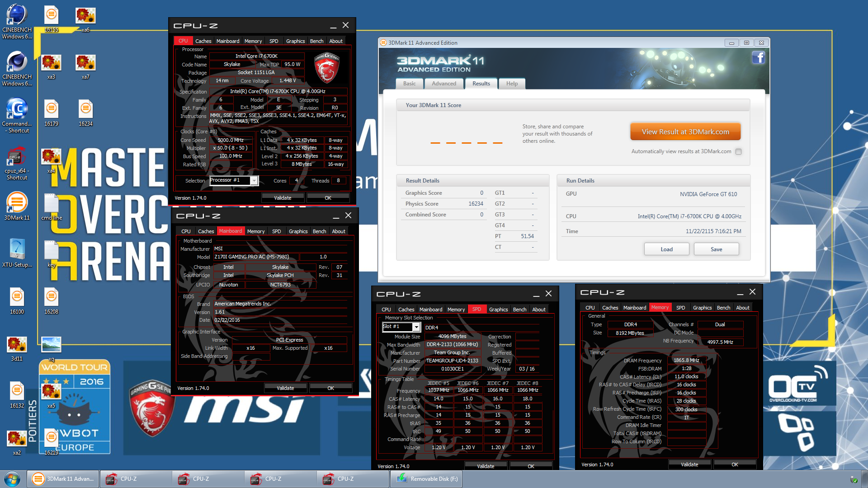This screenshot has width=868, height=488.
Task: Click the NB Frequency value 4997.5 MHz
Action: tap(720, 342)
